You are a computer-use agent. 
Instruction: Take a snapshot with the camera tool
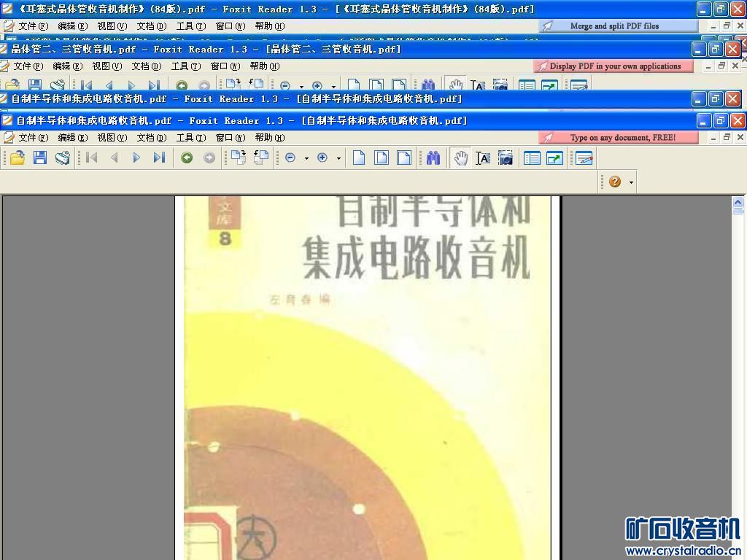pos(506,157)
